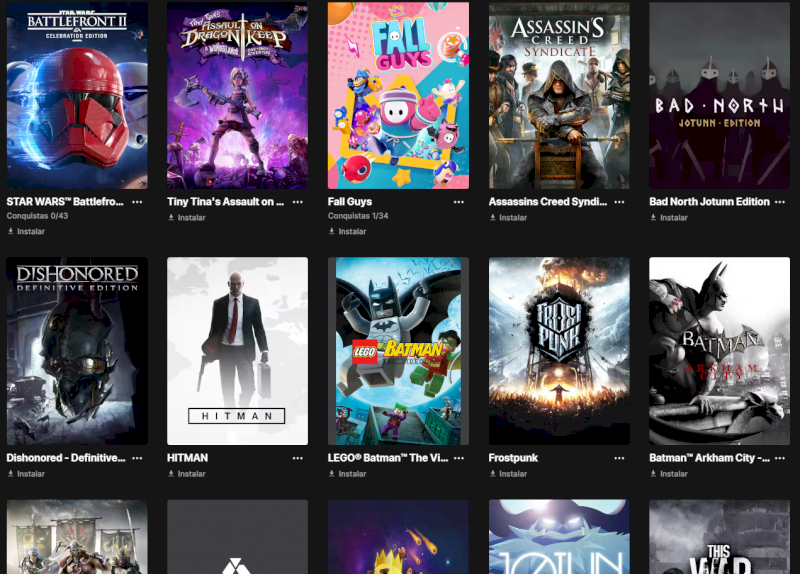Install Assassins Creed Syndicate
The width and height of the screenshot is (800, 574).
[508, 217]
